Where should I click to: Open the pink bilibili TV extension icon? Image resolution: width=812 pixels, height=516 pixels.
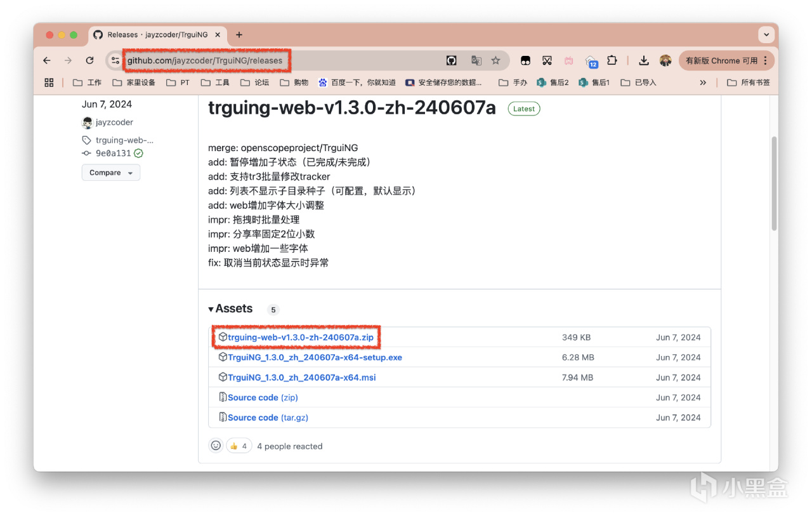569,60
